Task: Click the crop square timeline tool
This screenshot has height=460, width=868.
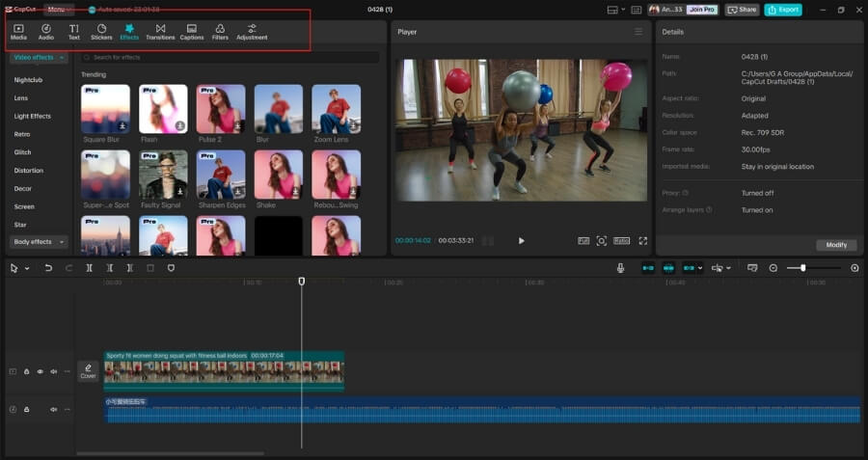Action: click(150, 268)
